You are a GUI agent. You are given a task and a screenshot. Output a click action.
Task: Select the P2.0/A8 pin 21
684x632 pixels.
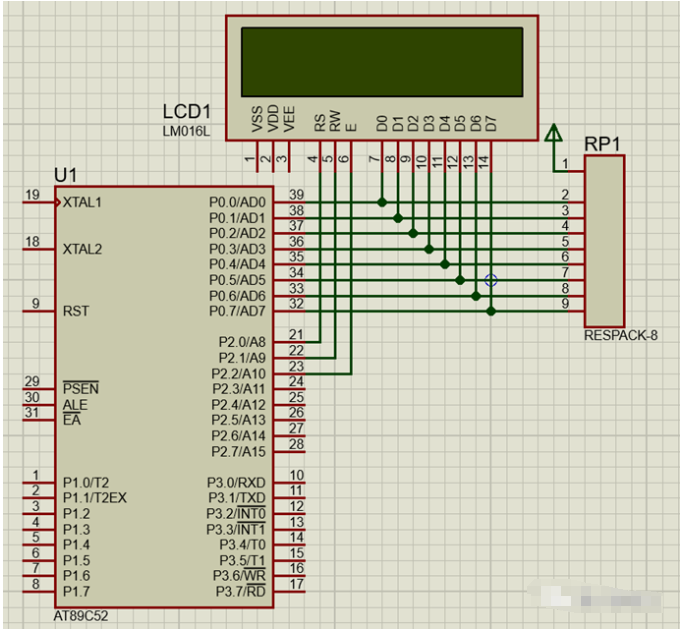[289, 342]
